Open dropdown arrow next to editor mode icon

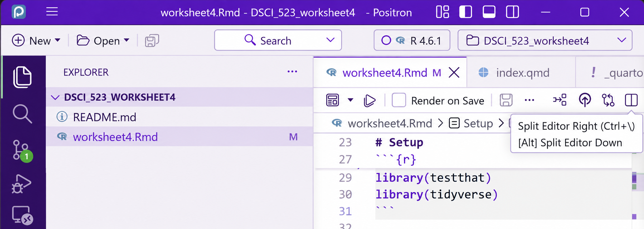tap(351, 100)
